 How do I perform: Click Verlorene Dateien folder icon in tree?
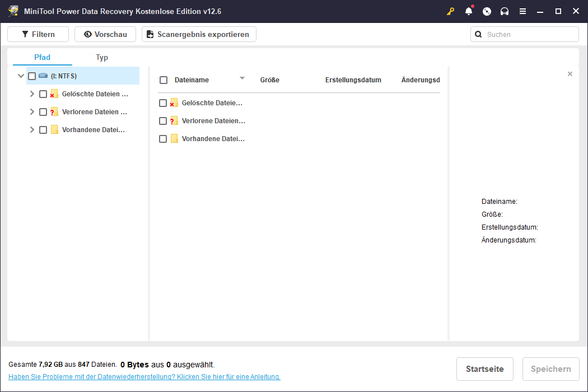click(x=54, y=112)
